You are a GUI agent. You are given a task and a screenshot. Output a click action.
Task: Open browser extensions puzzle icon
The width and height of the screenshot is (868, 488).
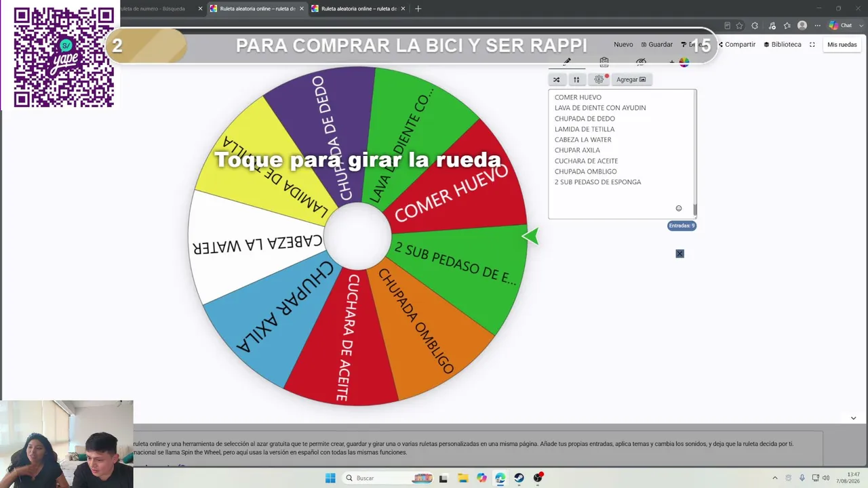tap(755, 26)
